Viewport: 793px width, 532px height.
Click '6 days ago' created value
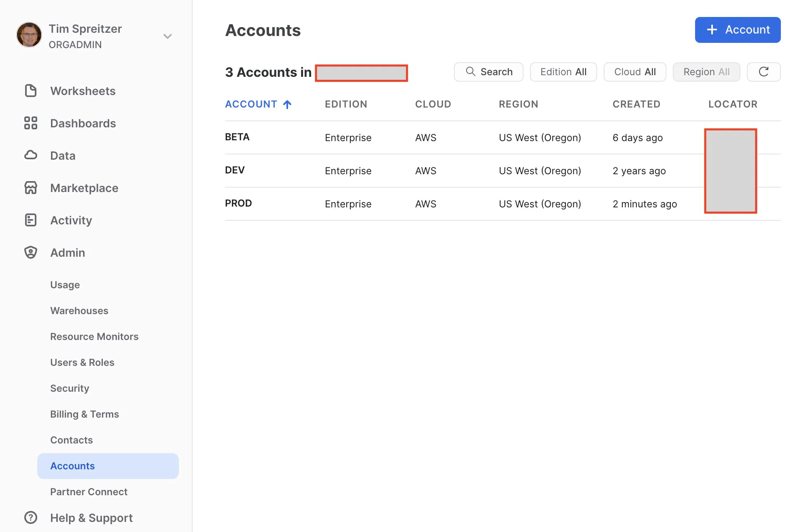[x=638, y=138]
